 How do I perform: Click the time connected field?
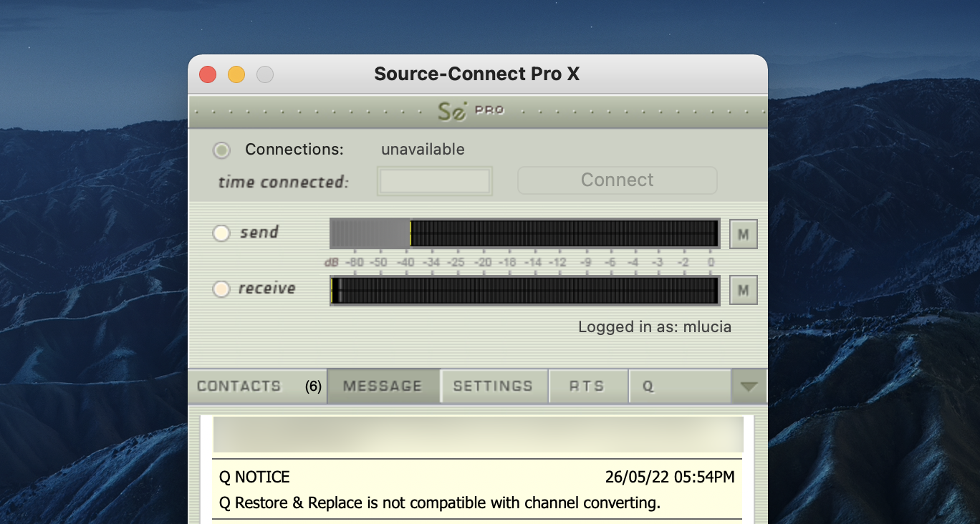(434, 181)
